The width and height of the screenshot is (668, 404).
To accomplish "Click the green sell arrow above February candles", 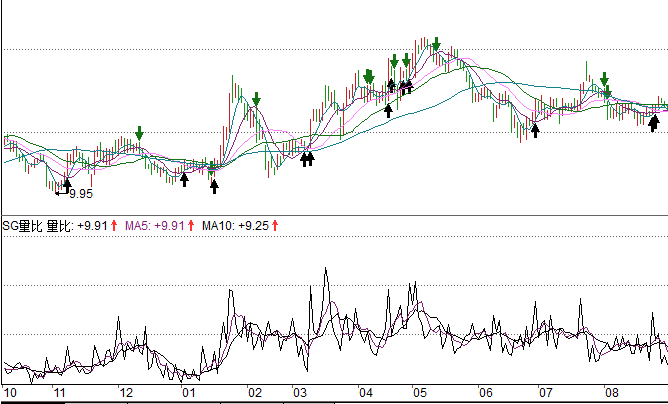I will point(256,99).
